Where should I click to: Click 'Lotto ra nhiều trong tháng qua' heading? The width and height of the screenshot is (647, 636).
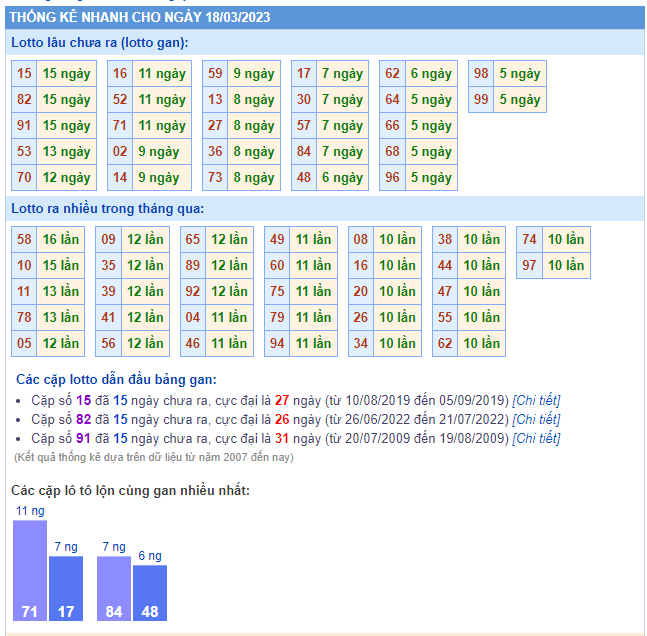pyautogui.click(x=108, y=209)
